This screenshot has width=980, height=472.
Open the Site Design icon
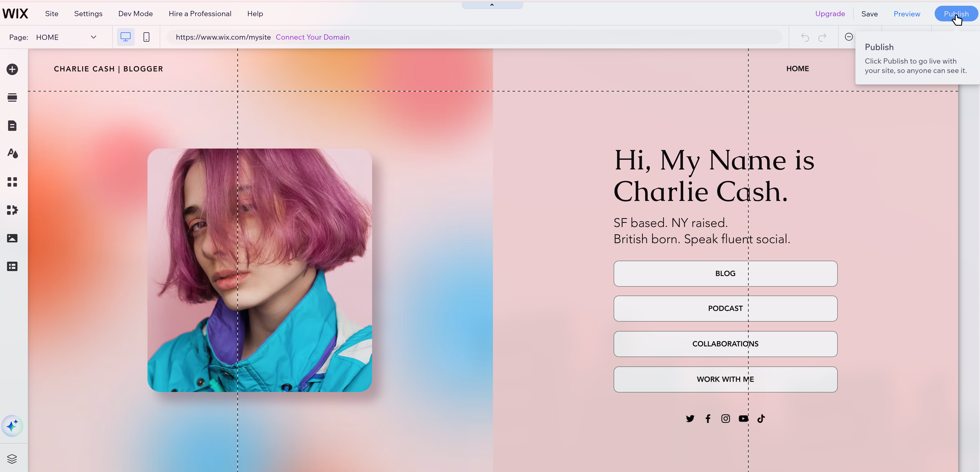tap(12, 154)
